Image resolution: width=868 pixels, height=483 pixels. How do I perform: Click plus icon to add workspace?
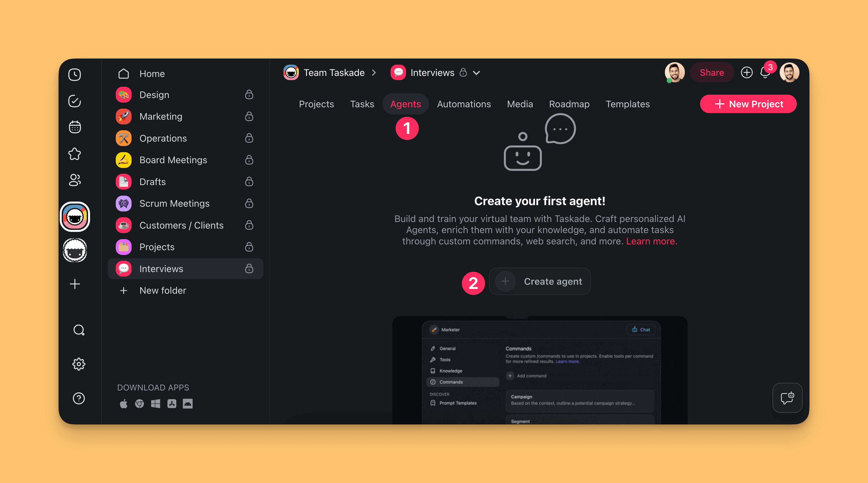click(74, 284)
